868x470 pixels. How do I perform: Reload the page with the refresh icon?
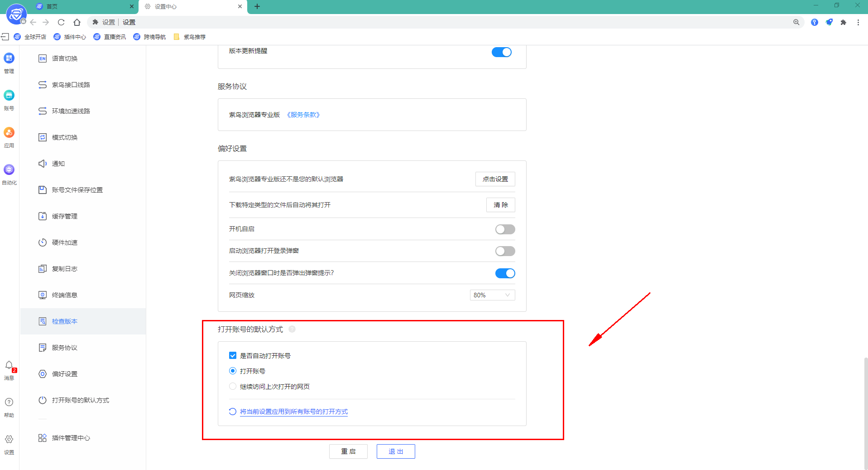(x=61, y=22)
